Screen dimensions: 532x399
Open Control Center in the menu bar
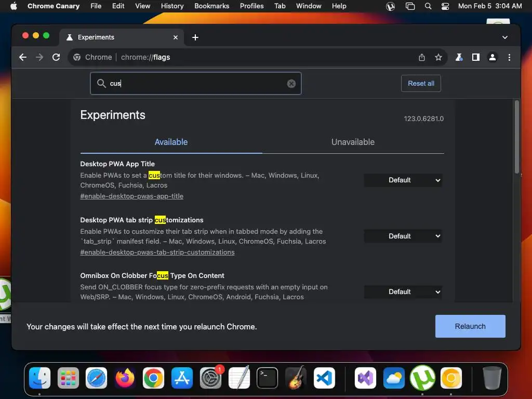pyautogui.click(x=445, y=6)
